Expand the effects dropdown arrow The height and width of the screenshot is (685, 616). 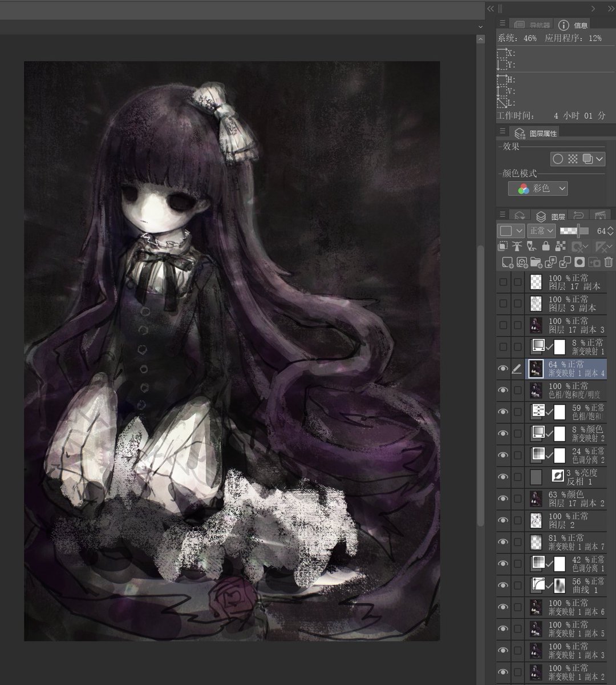599,159
